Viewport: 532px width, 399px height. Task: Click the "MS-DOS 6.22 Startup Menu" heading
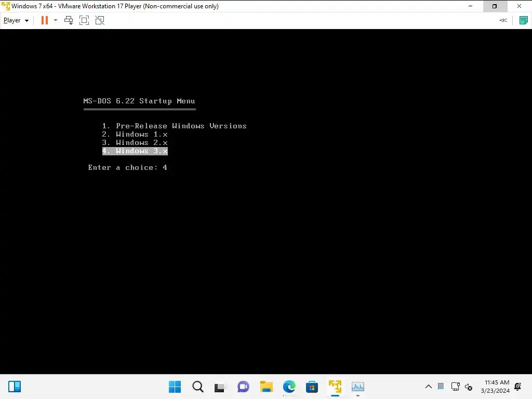pos(139,101)
